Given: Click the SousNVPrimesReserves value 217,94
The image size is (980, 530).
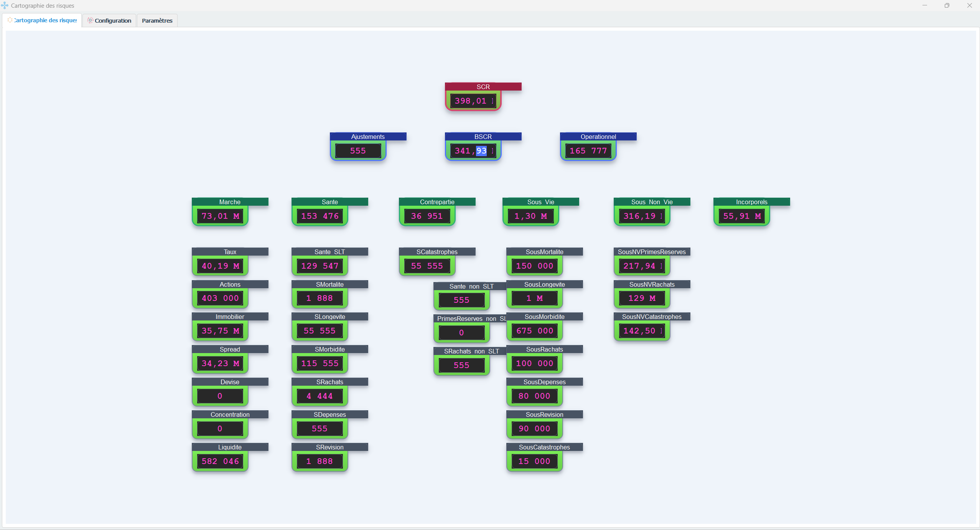Looking at the screenshot, I should click(642, 266).
